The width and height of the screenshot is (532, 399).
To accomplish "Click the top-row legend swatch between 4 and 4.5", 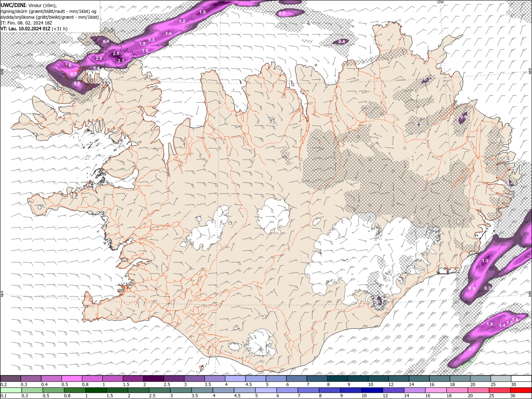I will (x=236, y=379).
